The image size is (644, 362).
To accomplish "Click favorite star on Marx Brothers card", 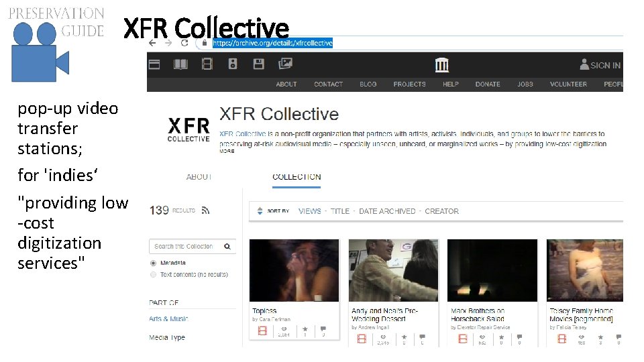I will [x=501, y=337].
